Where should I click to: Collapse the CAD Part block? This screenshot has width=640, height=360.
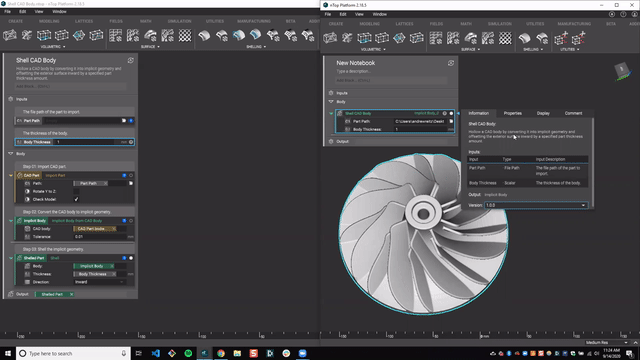click(x=11, y=175)
